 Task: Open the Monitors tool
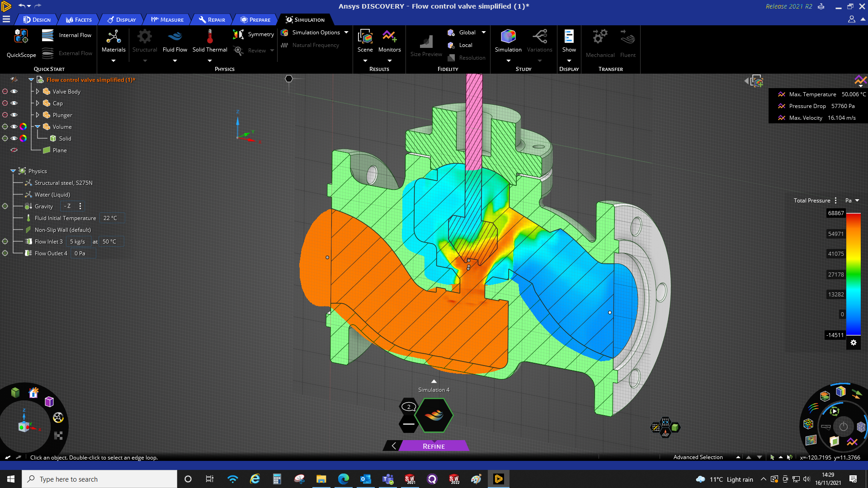(389, 42)
